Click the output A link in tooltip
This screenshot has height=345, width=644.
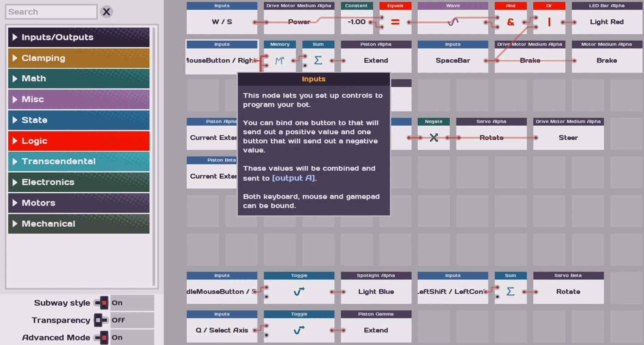[294, 178]
